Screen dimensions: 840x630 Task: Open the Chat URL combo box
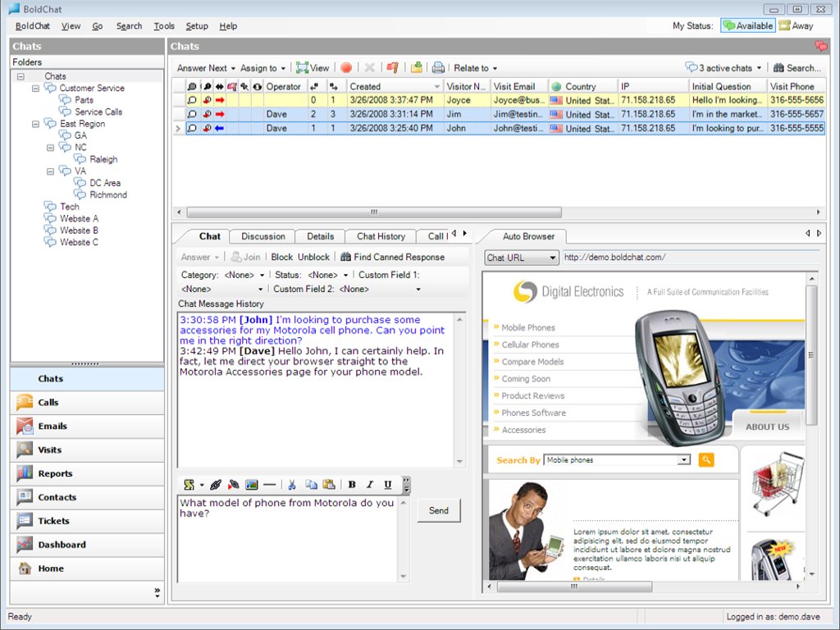point(521,258)
